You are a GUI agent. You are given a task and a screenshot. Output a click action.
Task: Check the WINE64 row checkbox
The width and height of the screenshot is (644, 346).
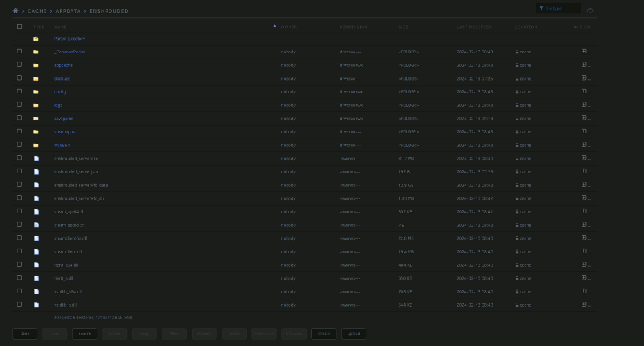(19, 144)
